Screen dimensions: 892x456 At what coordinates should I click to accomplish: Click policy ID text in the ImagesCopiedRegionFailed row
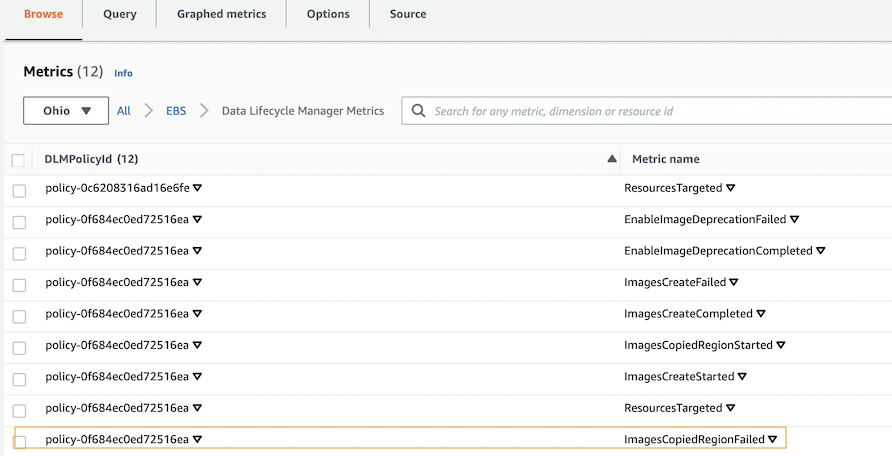[117, 439]
